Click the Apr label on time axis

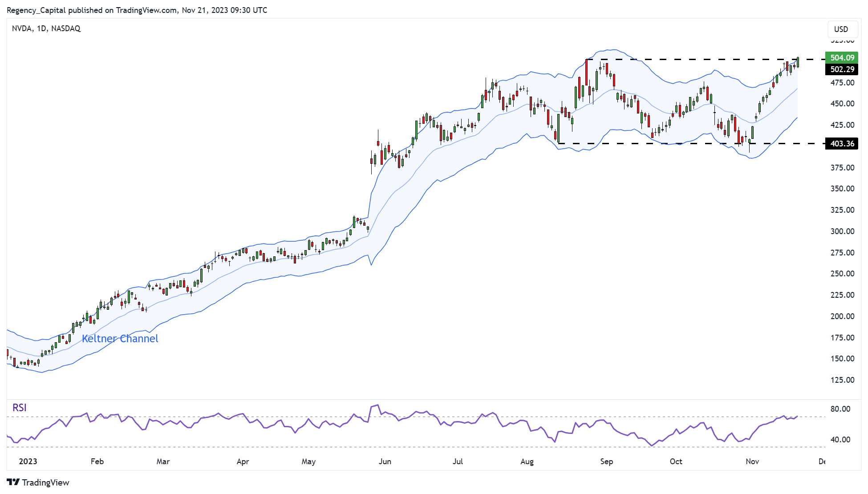click(x=243, y=462)
